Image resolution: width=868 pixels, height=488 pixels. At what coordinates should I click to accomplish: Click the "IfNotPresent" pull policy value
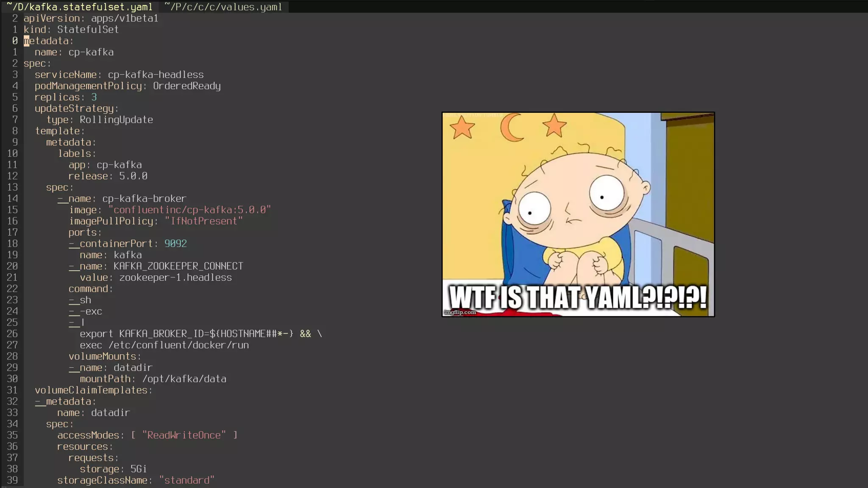click(x=204, y=221)
